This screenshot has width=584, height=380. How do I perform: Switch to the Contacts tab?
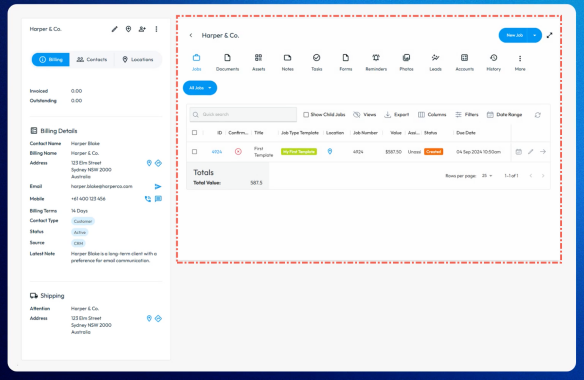pos(92,60)
